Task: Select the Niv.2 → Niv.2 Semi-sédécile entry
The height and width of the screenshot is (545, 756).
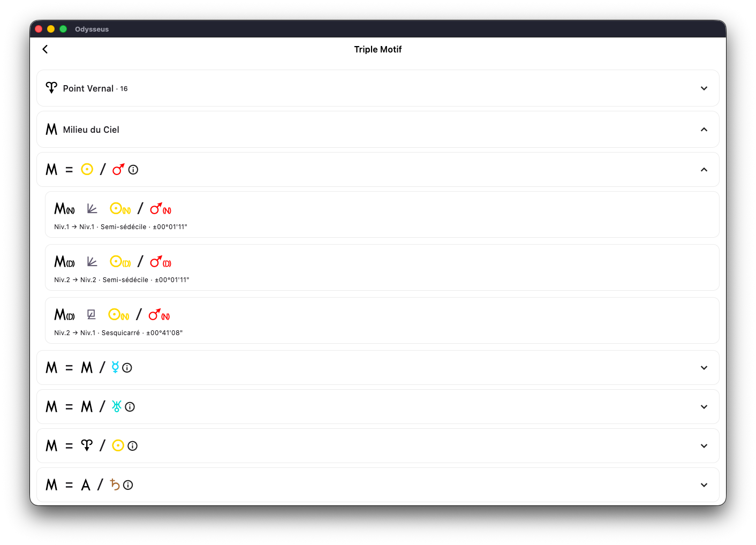Action: click(382, 268)
